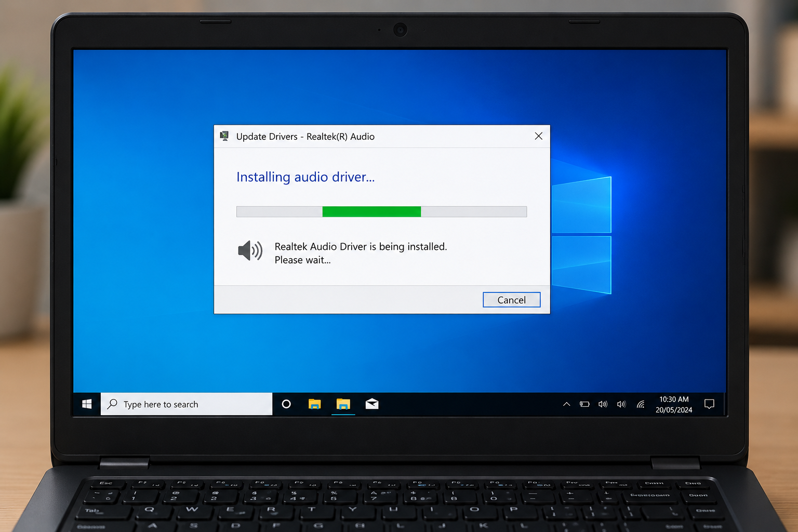Click the Please wait... message
Screen dimensions: 798x532
tap(302, 260)
